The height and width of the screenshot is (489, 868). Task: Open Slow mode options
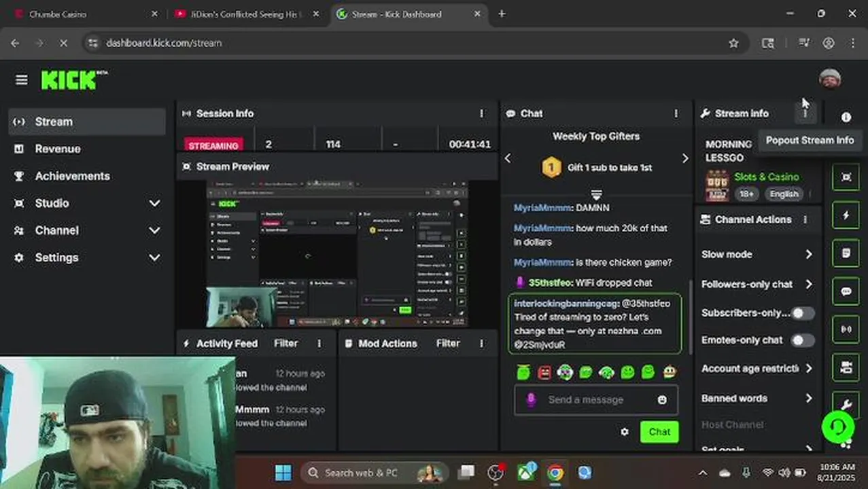(x=757, y=254)
